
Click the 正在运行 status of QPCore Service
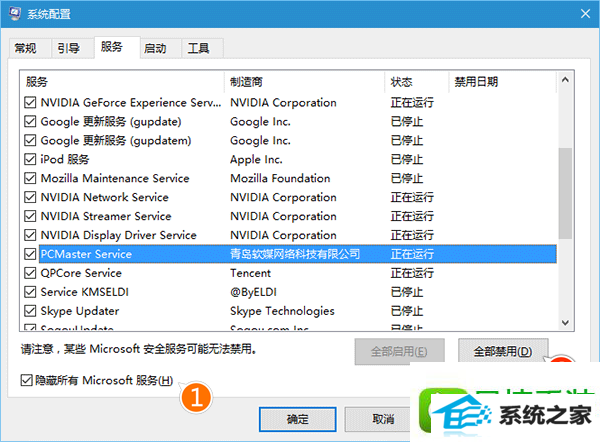point(412,273)
